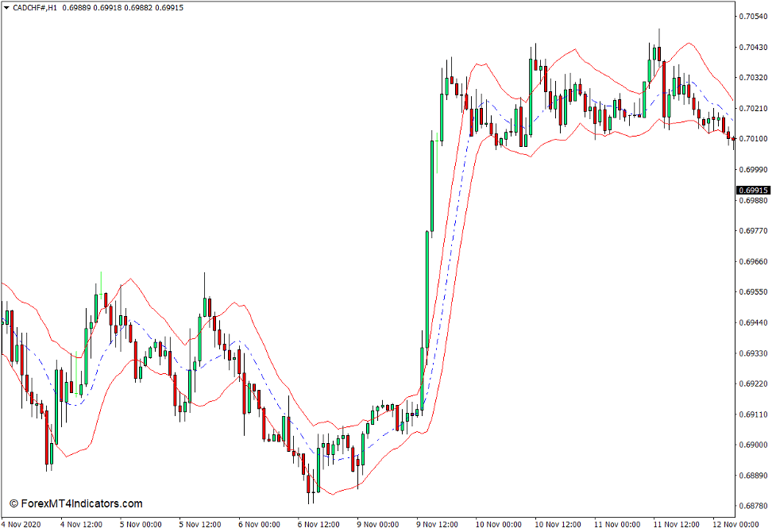The image size is (776, 532).
Task: Click the 6 Nov 12:00 time label
Action: pyautogui.click(x=318, y=524)
